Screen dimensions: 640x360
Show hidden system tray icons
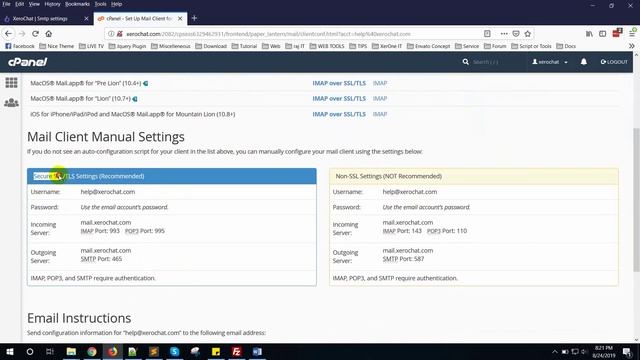[x=554, y=351]
